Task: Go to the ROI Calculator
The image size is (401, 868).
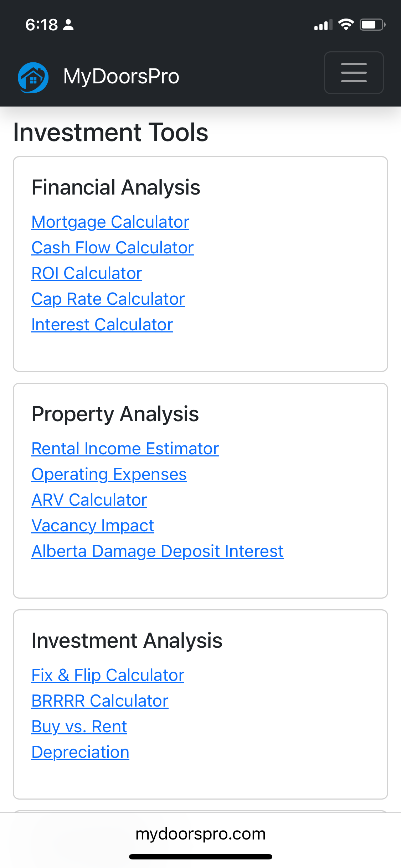Action: pos(87,273)
